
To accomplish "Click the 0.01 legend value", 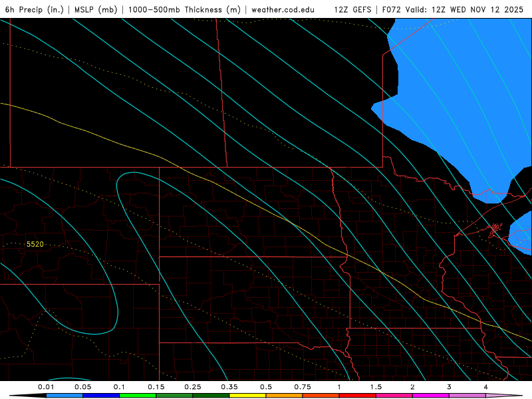I will click(x=46, y=387).
